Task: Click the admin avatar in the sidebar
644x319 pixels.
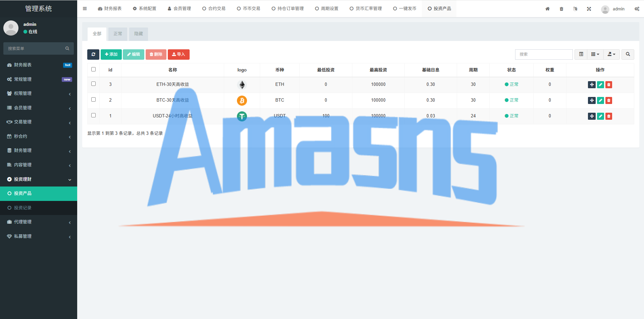Action: click(11, 28)
